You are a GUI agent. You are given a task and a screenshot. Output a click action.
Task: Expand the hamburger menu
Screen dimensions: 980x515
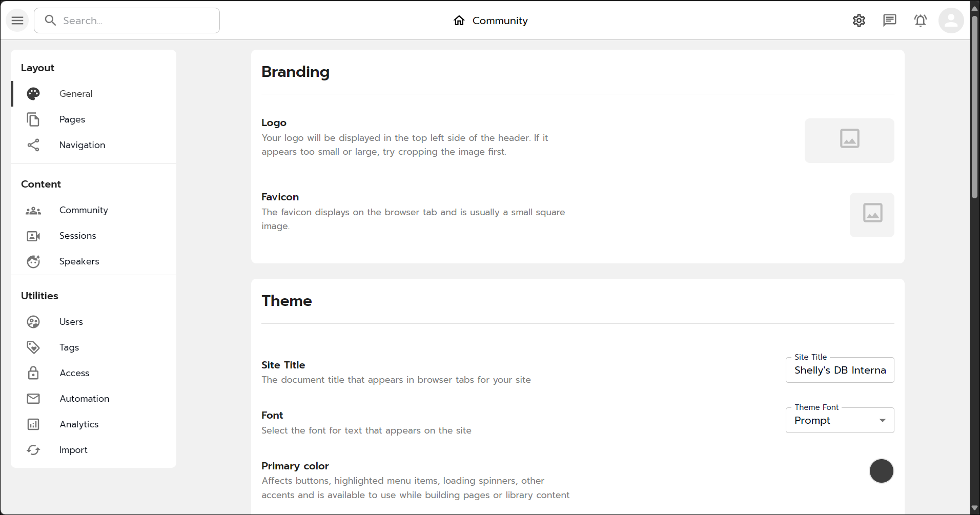17,20
